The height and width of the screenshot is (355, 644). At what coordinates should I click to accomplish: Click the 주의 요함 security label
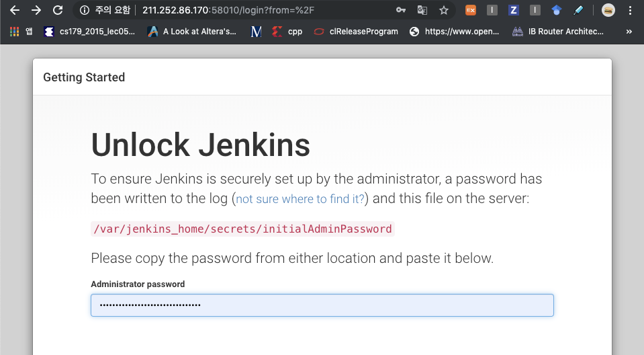coord(113,10)
